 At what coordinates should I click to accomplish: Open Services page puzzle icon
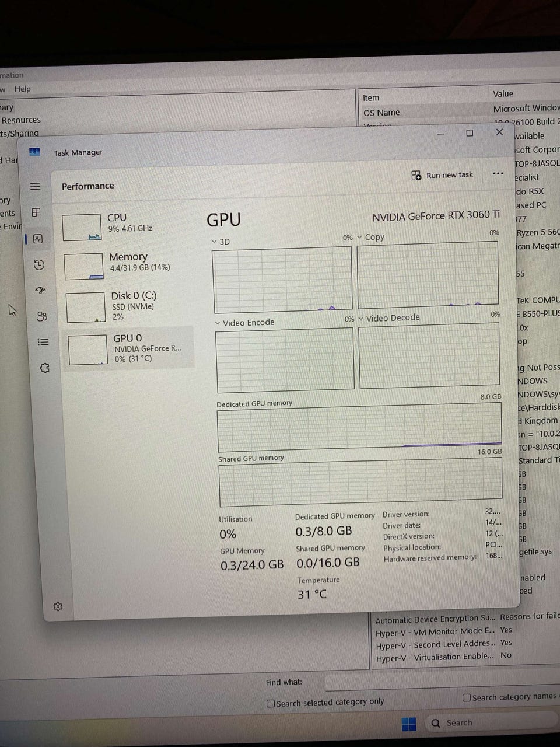tap(44, 368)
